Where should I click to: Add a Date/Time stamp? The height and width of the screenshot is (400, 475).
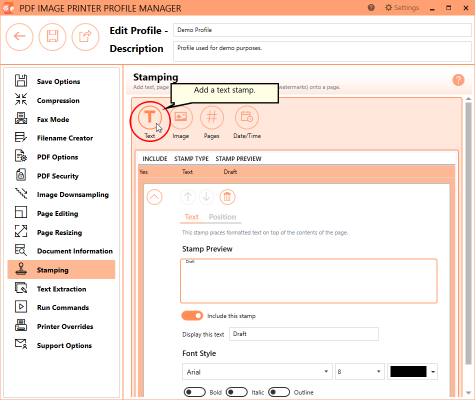247,117
